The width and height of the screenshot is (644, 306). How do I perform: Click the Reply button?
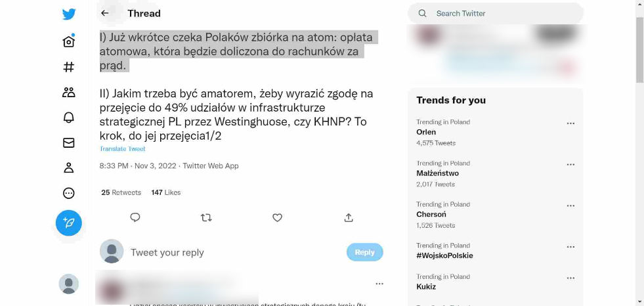pyautogui.click(x=365, y=252)
